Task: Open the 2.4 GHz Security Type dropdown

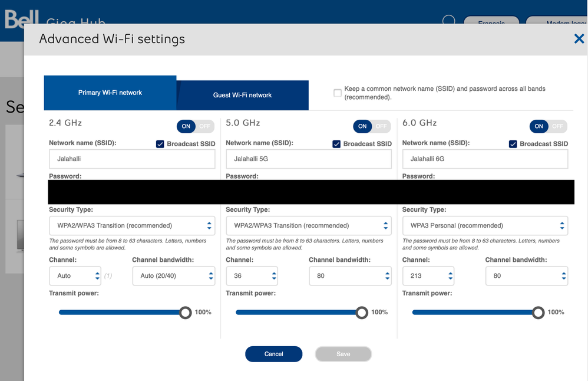Action: [132, 225]
